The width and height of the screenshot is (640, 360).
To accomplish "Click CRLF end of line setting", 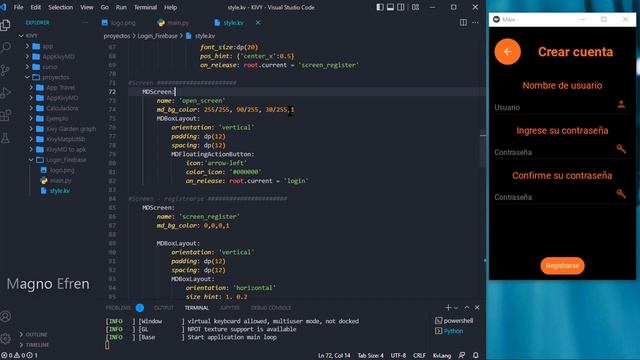I will tap(419, 356).
